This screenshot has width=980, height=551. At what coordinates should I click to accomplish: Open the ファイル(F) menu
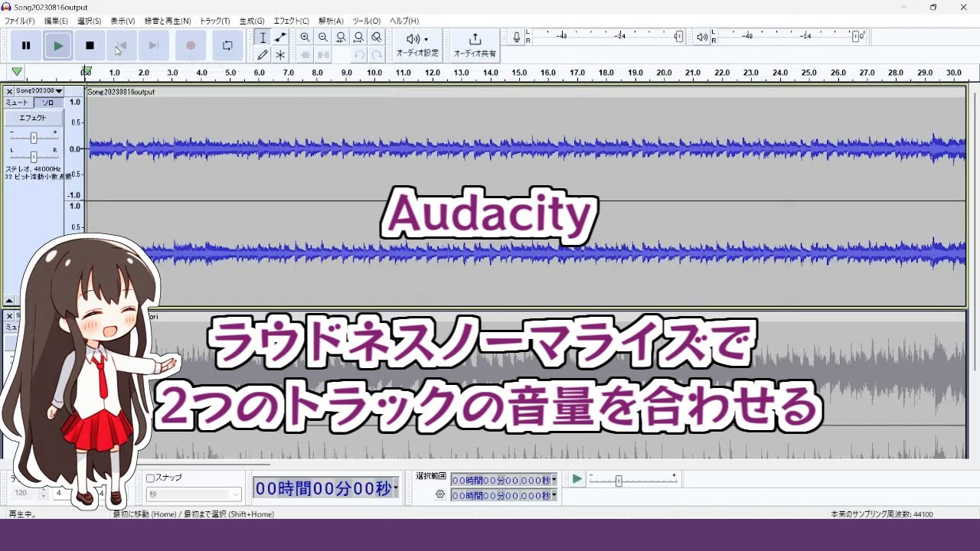(x=20, y=21)
